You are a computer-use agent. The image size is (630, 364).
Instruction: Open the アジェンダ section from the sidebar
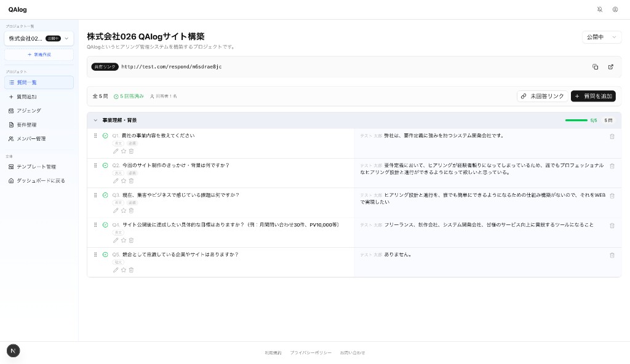28,111
